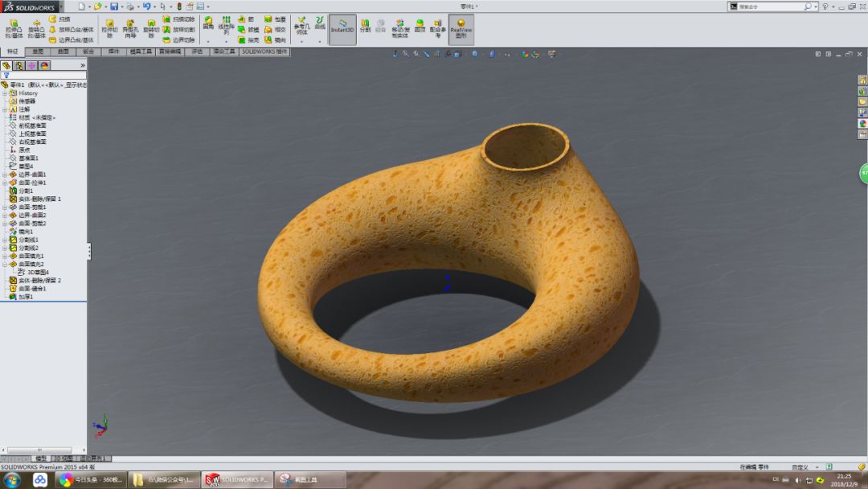The height and width of the screenshot is (489, 868).
Task: Click the 圆顶 (Dome) tool icon
Action: [418, 24]
